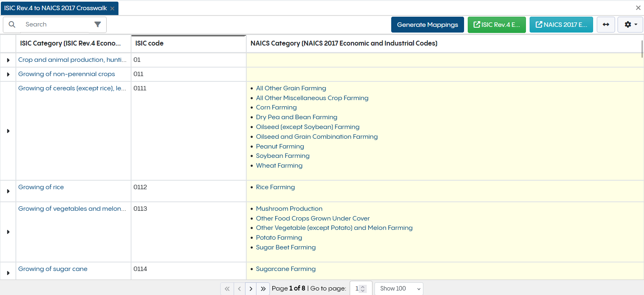The height and width of the screenshot is (295, 644).
Task: Close the ISIC Rev.4 to NAICS tab
Action: click(x=112, y=9)
